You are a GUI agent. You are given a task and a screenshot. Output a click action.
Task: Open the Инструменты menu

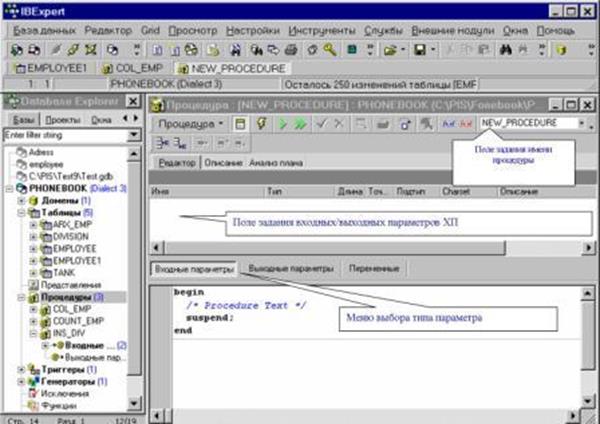tap(323, 32)
